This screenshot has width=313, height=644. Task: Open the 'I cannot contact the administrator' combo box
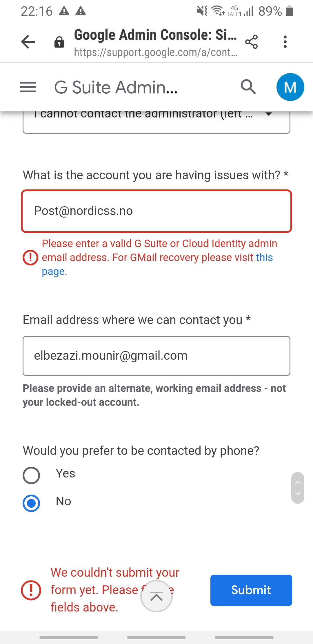[156, 122]
